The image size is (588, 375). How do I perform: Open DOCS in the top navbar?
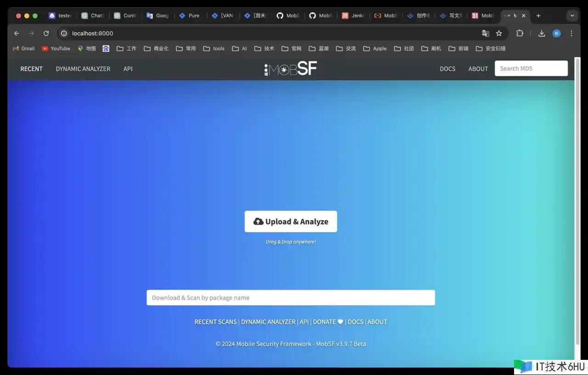(447, 69)
